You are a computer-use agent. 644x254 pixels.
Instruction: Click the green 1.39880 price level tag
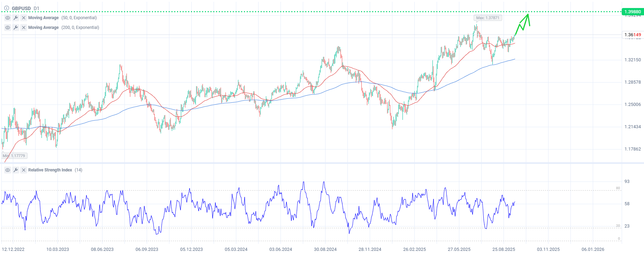[x=632, y=12]
